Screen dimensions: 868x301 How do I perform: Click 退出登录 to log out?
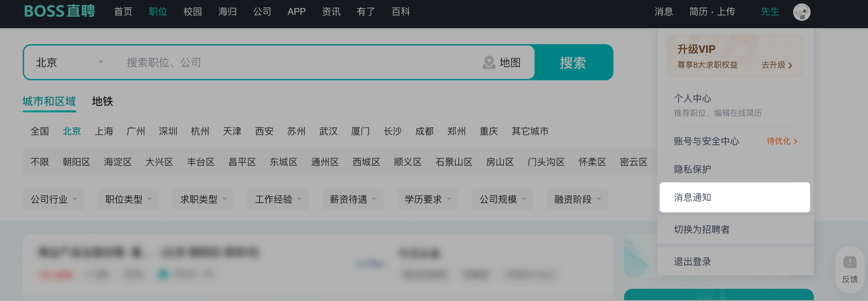click(692, 261)
